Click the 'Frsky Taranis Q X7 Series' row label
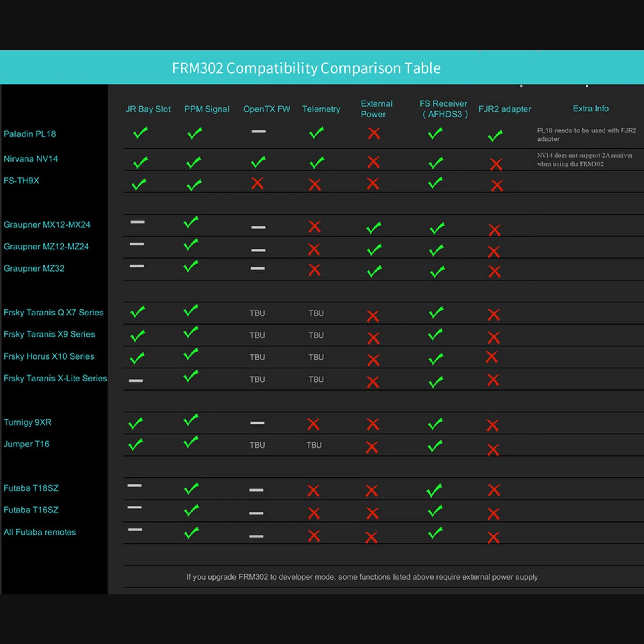 point(53,312)
